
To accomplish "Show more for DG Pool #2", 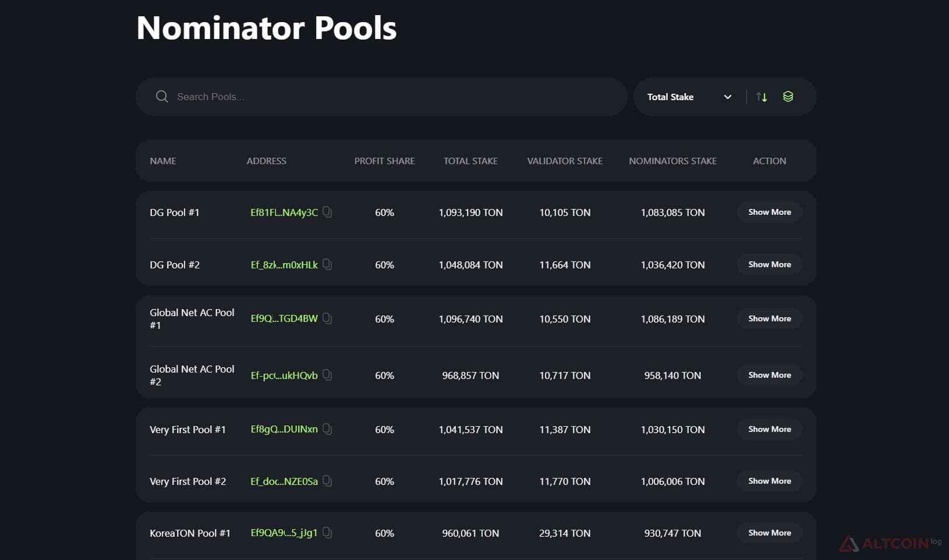I will [770, 264].
